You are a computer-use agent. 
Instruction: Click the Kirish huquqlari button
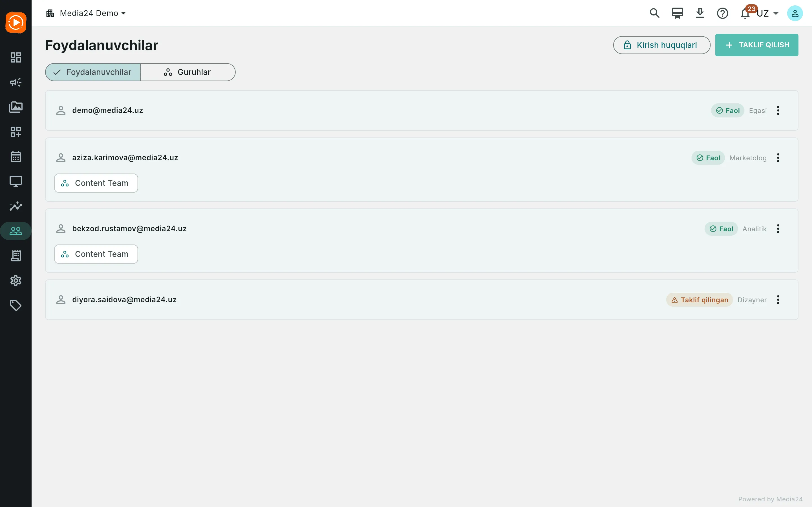coord(662,45)
